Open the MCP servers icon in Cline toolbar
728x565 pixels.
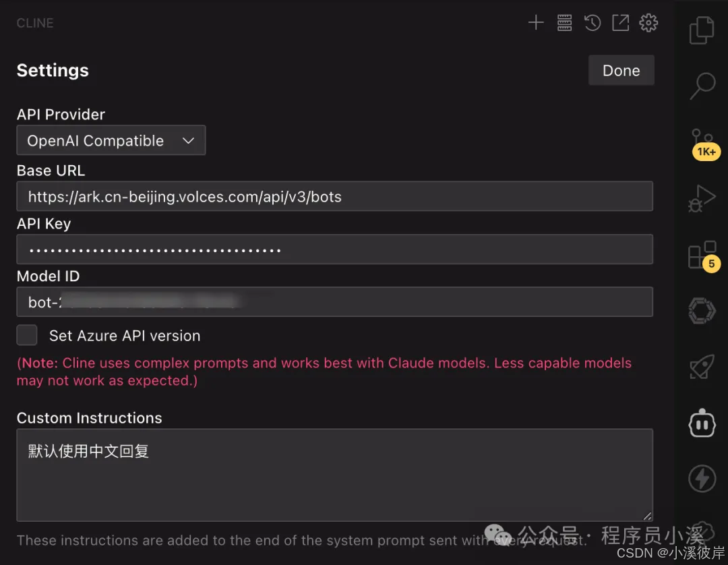coord(564,22)
